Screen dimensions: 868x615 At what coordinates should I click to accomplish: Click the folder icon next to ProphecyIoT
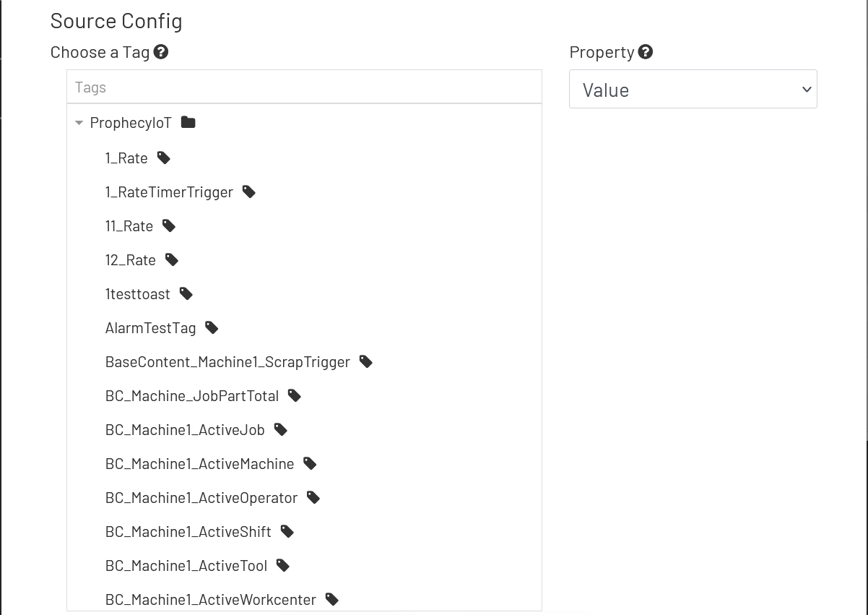tap(188, 122)
